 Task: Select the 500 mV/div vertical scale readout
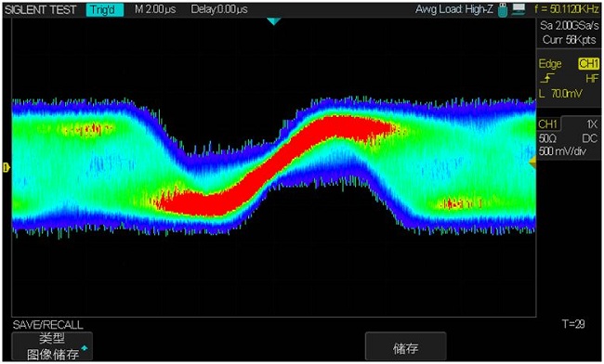tap(562, 151)
